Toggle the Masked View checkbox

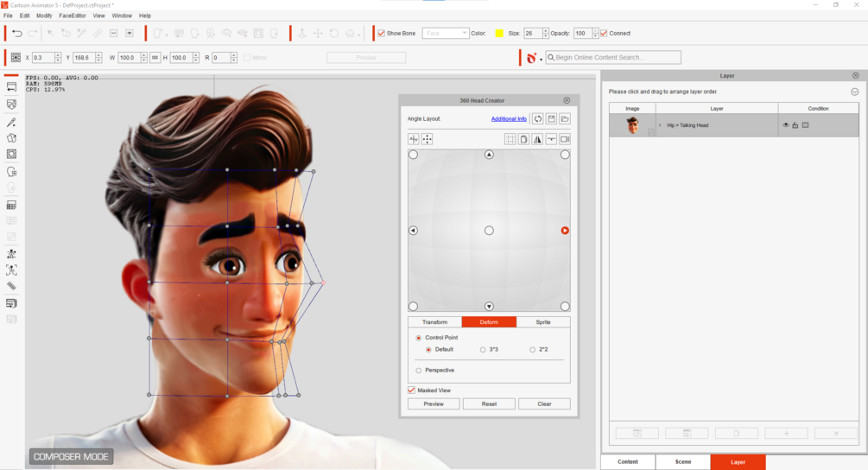411,391
